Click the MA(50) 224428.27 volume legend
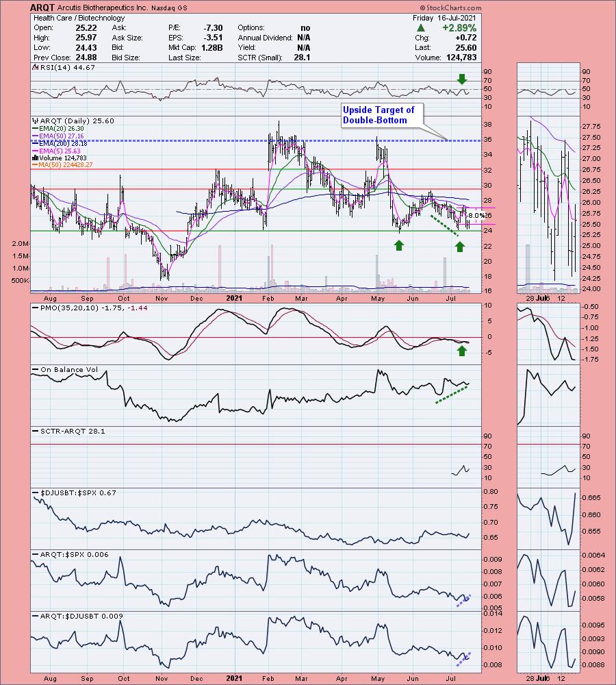This screenshot has height=685, width=616. click(62, 165)
